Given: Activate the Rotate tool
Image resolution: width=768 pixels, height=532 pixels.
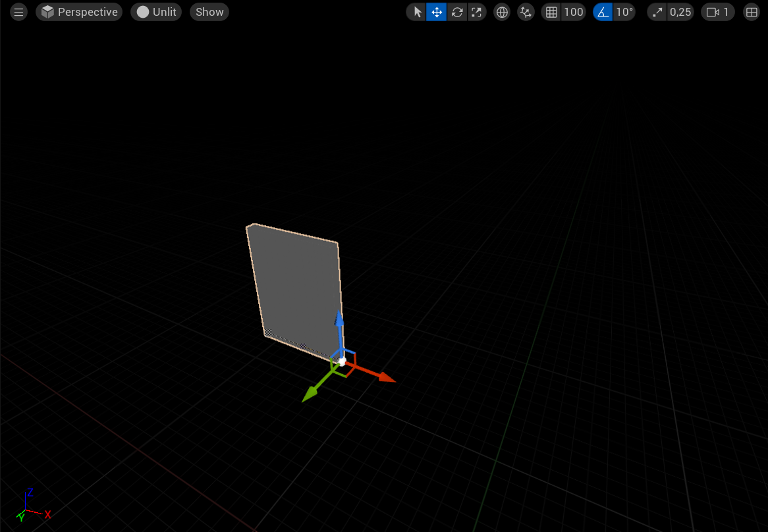Looking at the screenshot, I should coord(456,12).
